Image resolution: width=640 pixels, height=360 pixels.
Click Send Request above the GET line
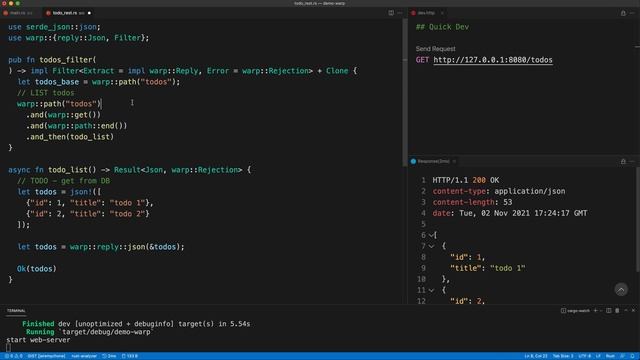pyautogui.click(x=435, y=49)
